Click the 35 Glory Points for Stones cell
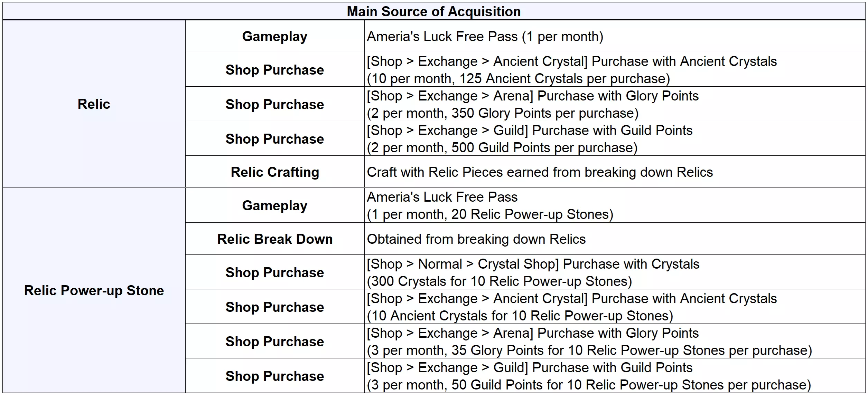 pos(589,341)
